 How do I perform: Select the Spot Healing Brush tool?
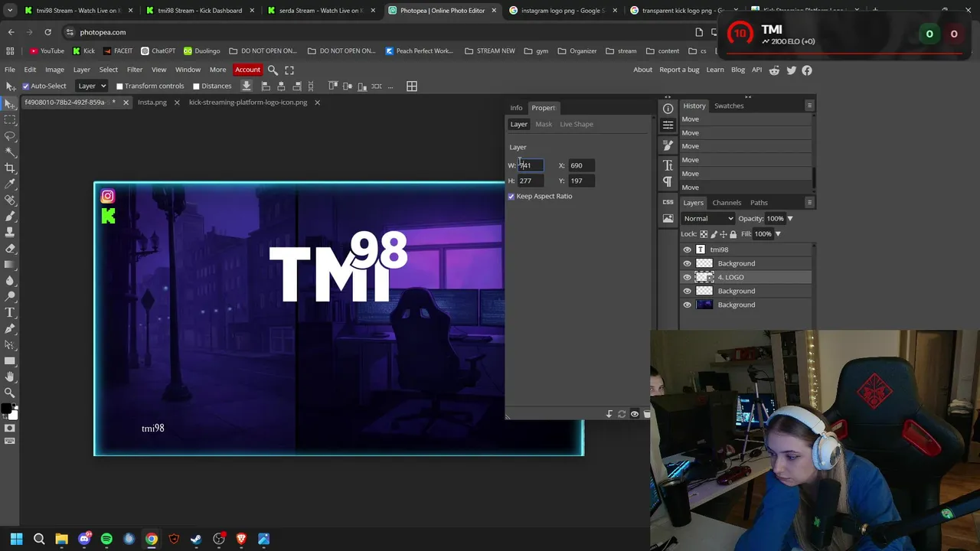(x=10, y=200)
